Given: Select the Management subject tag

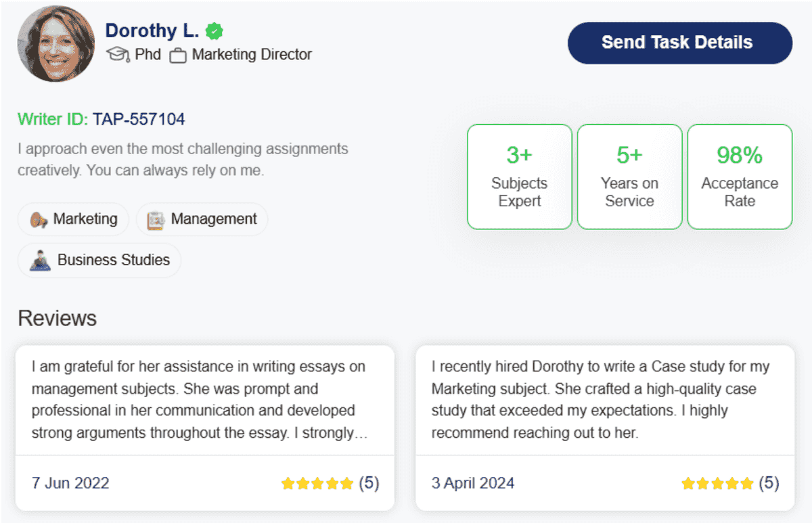Looking at the screenshot, I should (202, 219).
